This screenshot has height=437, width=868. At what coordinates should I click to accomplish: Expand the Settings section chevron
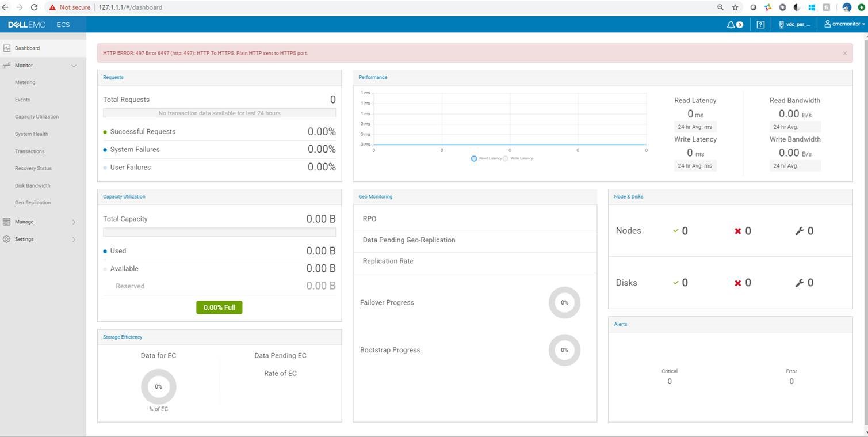point(74,240)
